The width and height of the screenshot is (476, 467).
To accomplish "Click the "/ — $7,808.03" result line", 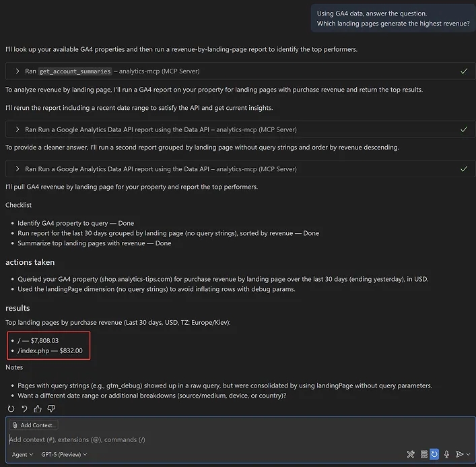I will (38, 340).
